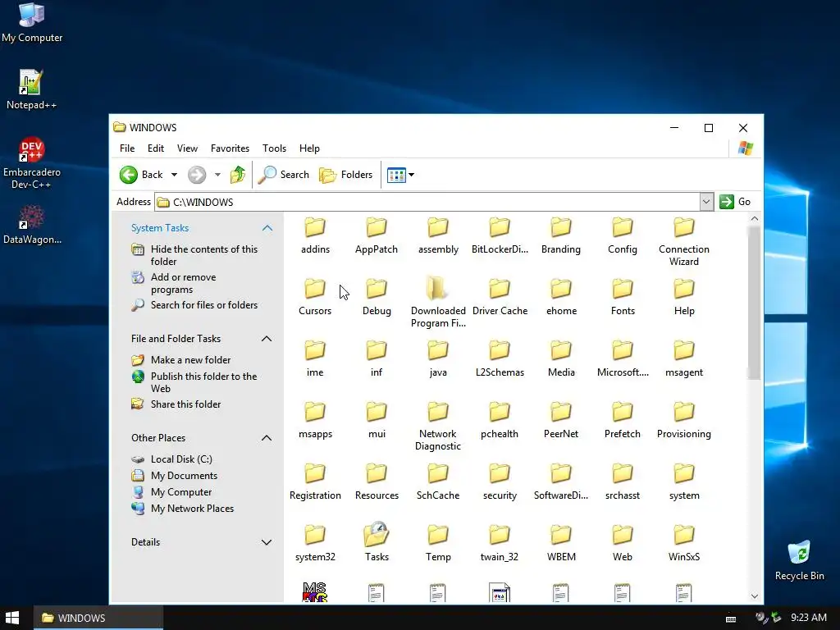Viewport: 840px width, 630px height.
Task: Open the Views dropdown arrow
Action: 412,175
